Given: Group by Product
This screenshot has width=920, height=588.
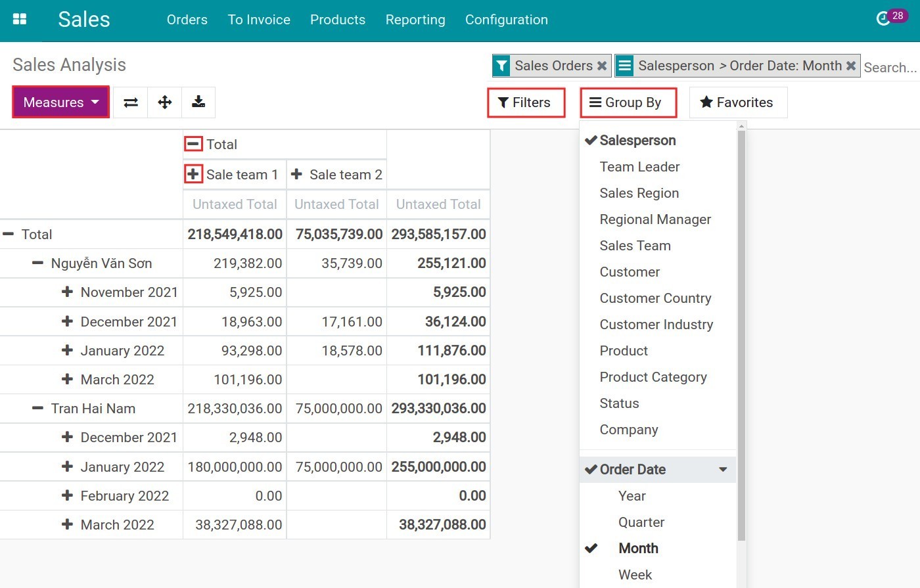Looking at the screenshot, I should click(658, 351).
